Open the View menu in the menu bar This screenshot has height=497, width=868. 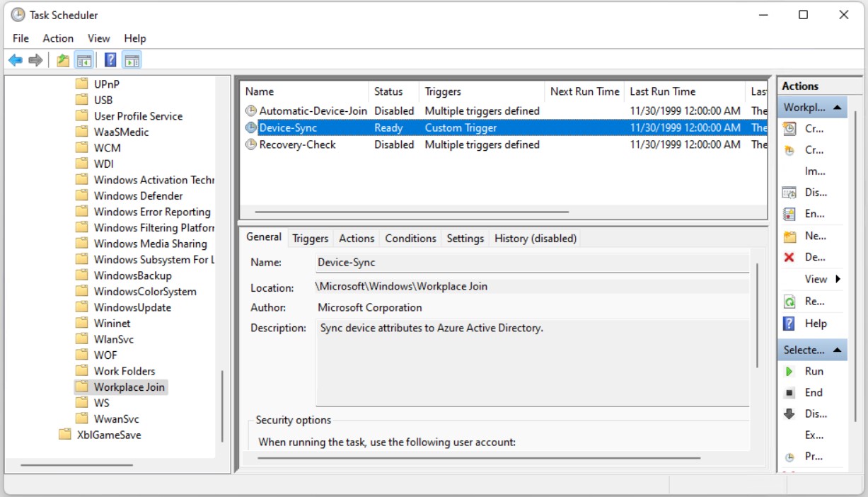(99, 38)
